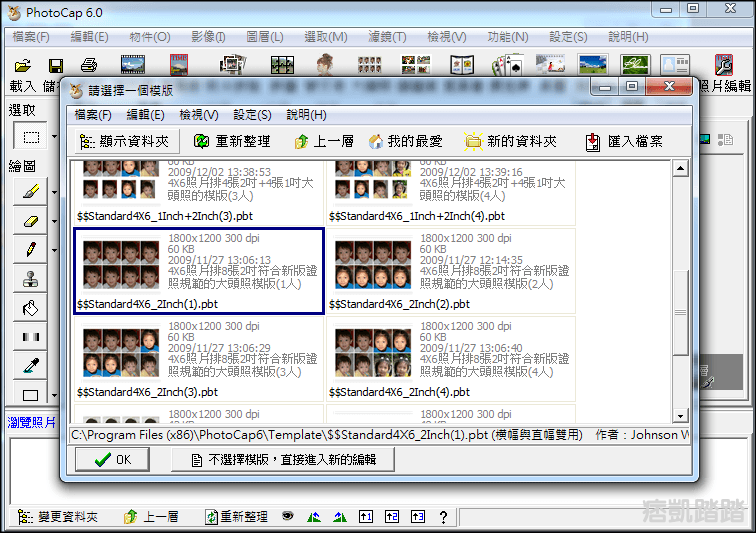Open 檔案(F) menu in template dialog
The width and height of the screenshot is (756, 533).
point(93,115)
